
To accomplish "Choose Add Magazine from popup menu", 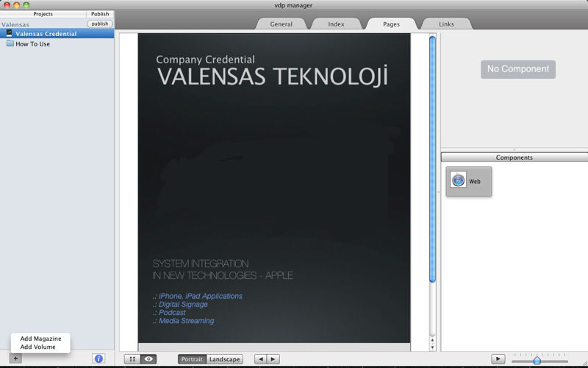I will [x=40, y=339].
